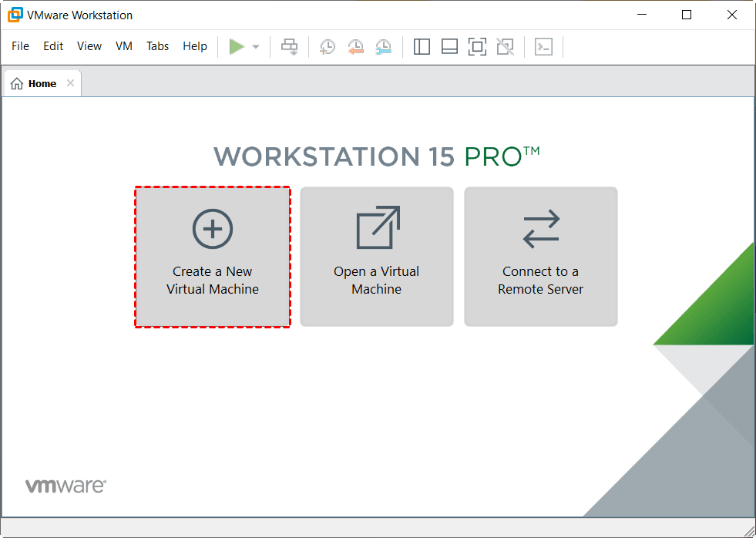The image size is (756, 538).
Task: Expand the power options dropdown arrow
Action: (x=256, y=47)
